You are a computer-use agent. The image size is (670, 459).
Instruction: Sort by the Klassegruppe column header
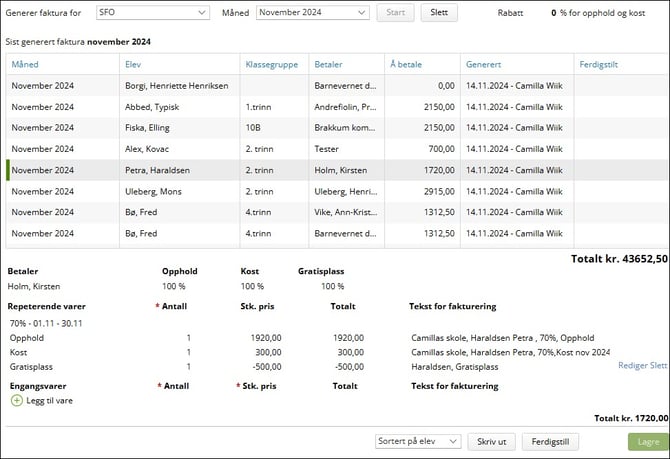pos(271,64)
